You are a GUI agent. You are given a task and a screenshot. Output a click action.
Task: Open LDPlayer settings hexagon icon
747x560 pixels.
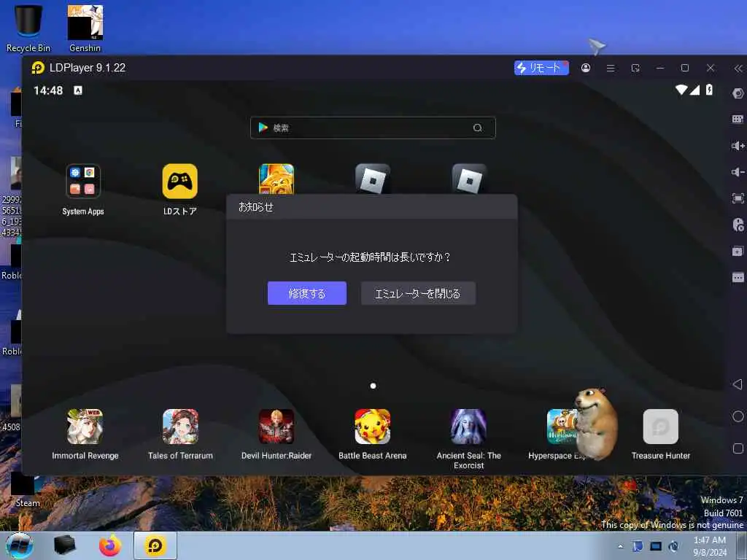tap(738, 93)
